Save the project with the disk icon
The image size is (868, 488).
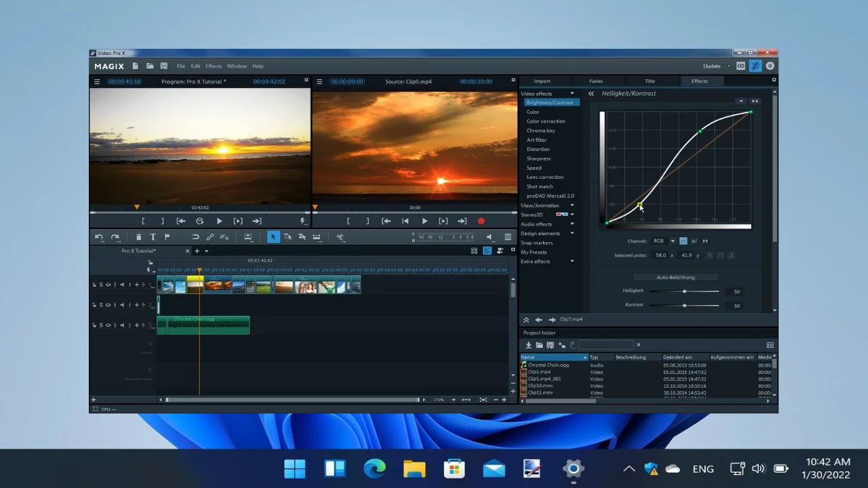click(163, 66)
